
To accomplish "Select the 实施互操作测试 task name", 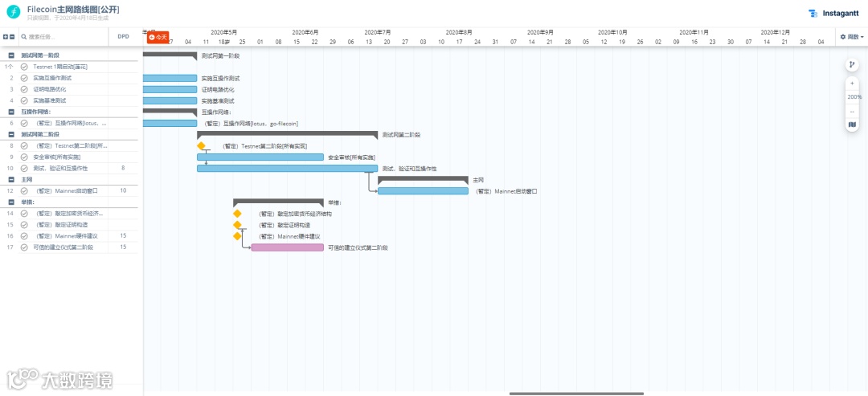I will click(52, 78).
